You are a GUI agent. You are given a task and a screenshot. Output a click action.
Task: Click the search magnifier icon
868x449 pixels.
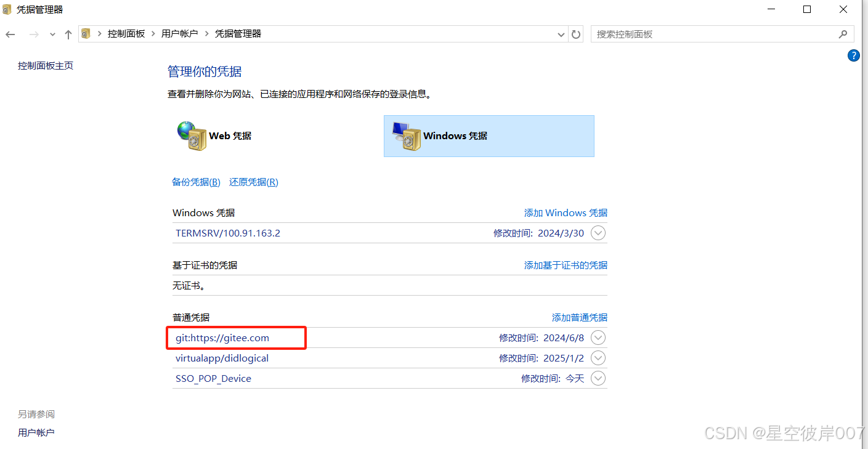click(843, 34)
